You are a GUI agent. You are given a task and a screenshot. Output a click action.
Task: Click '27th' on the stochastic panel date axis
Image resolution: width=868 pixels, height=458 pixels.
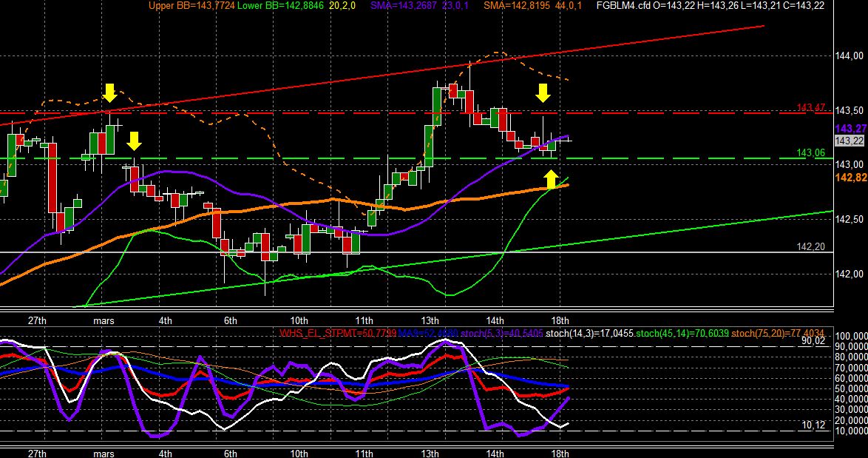tap(36, 454)
